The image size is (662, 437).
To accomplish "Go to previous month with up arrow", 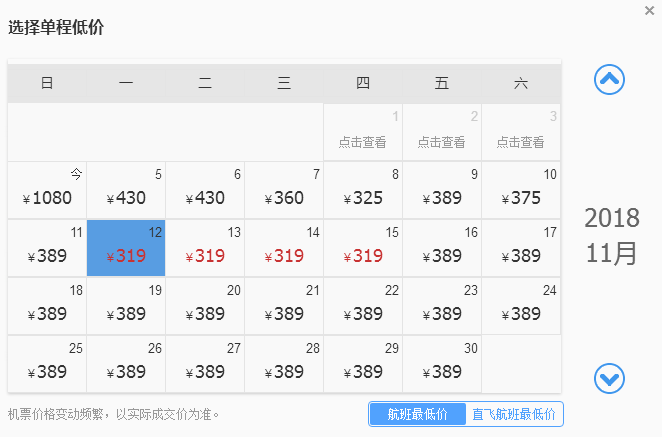I will (609, 79).
